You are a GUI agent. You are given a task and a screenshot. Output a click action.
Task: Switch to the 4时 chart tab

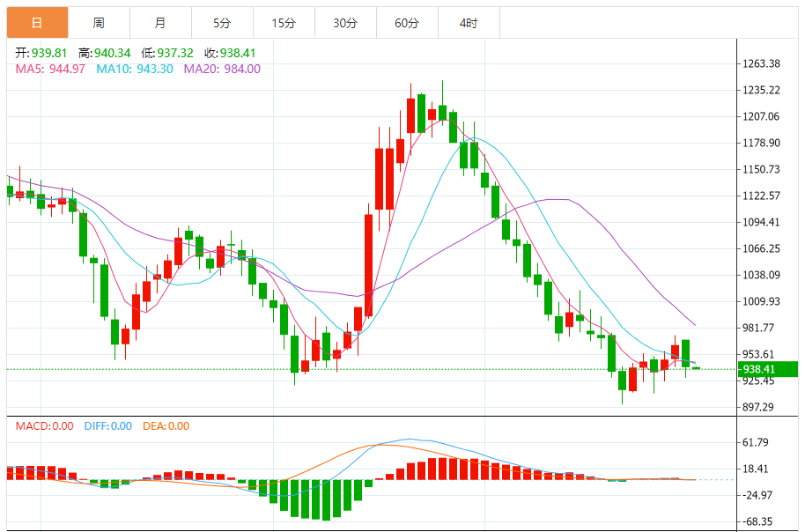pos(469,23)
